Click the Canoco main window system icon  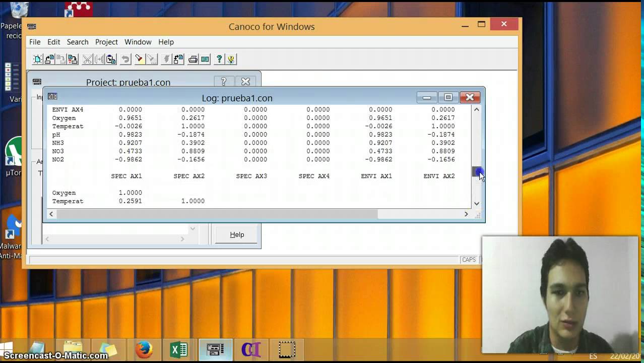click(32, 27)
